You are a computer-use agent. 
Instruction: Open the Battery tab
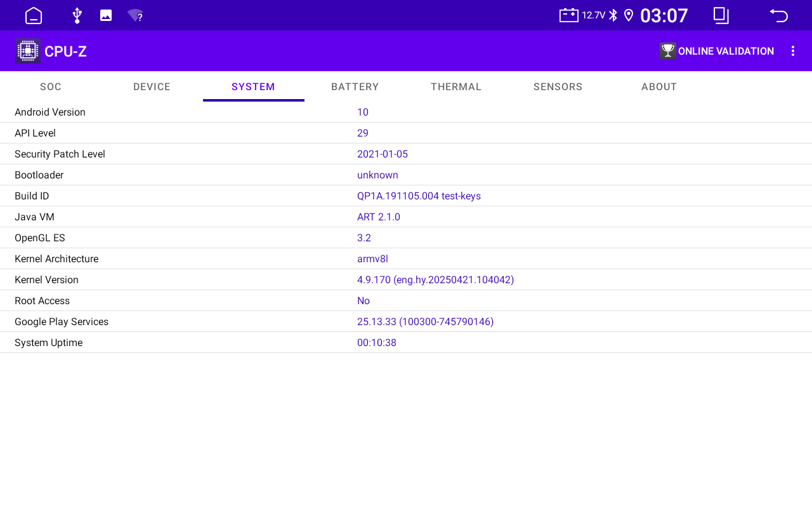click(355, 87)
